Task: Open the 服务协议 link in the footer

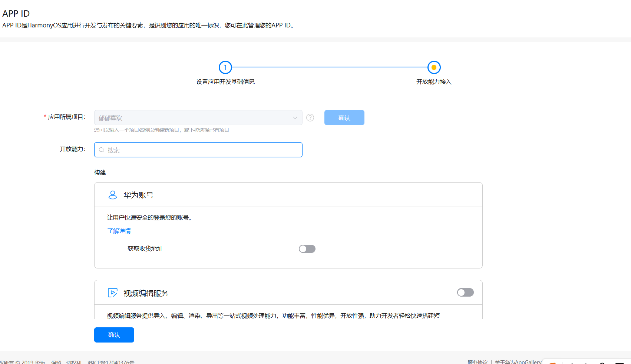Action: (x=478, y=362)
